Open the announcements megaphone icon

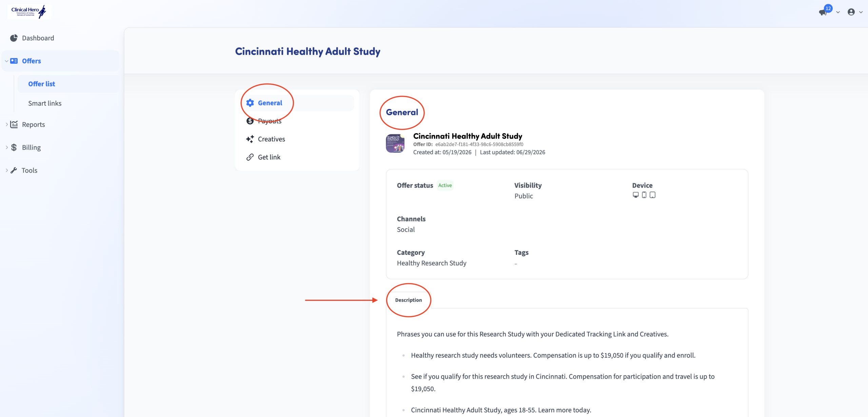tap(823, 13)
